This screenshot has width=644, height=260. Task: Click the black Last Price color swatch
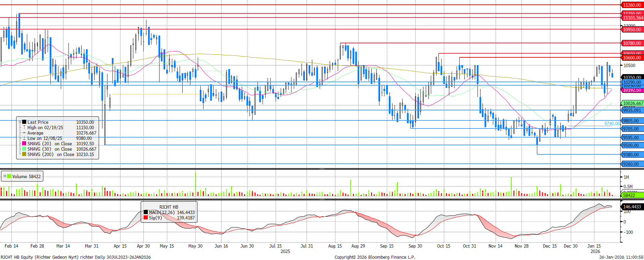point(24,122)
